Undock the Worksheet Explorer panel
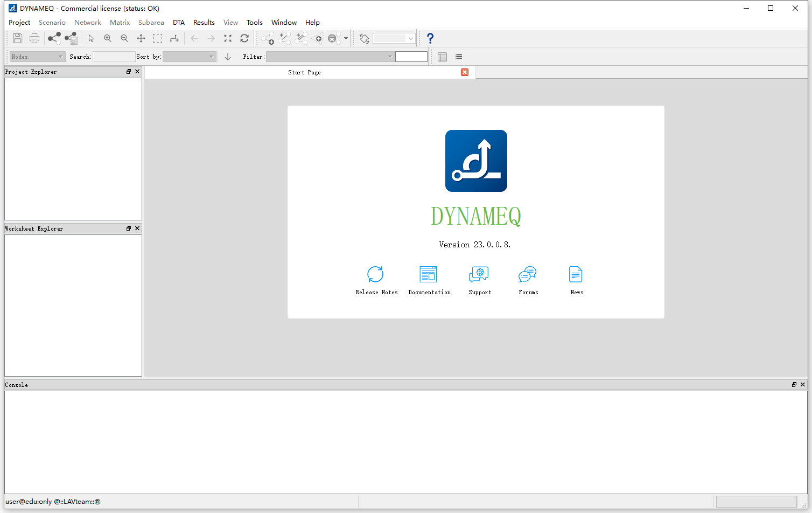This screenshot has width=812, height=513. point(129,228)
